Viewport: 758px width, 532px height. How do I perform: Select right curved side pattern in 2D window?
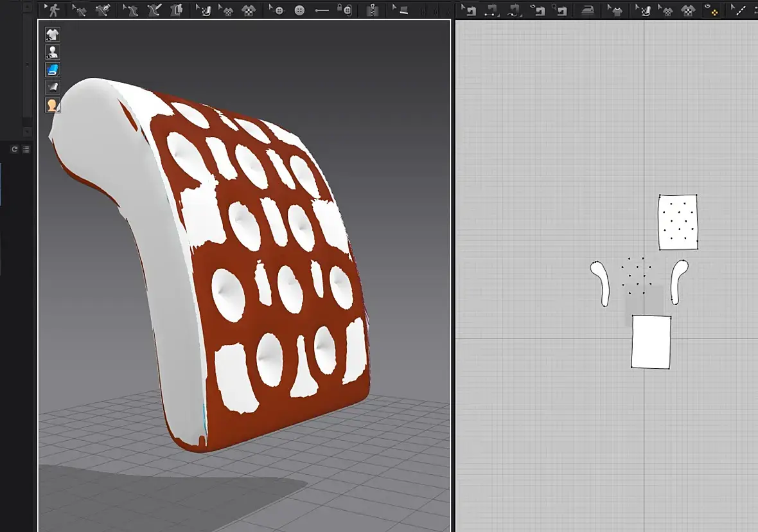(679, 281)
